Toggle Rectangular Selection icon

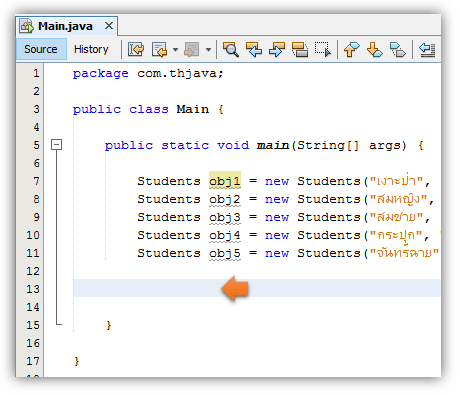click(x=323, y=50)
